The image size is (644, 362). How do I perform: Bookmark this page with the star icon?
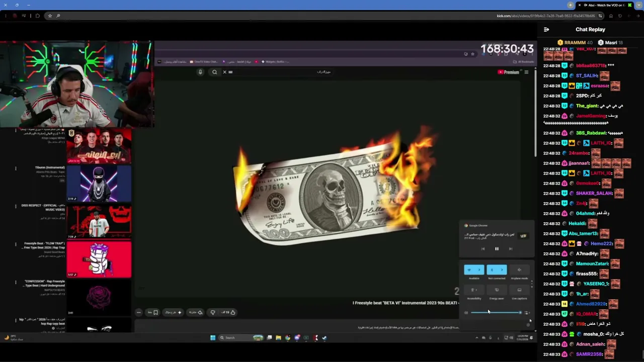[50, 16]
